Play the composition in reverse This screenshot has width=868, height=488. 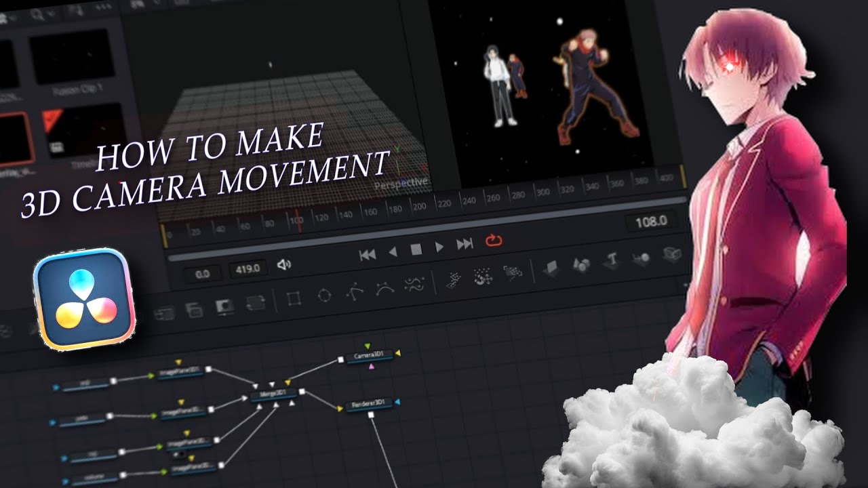click(393, 251)
